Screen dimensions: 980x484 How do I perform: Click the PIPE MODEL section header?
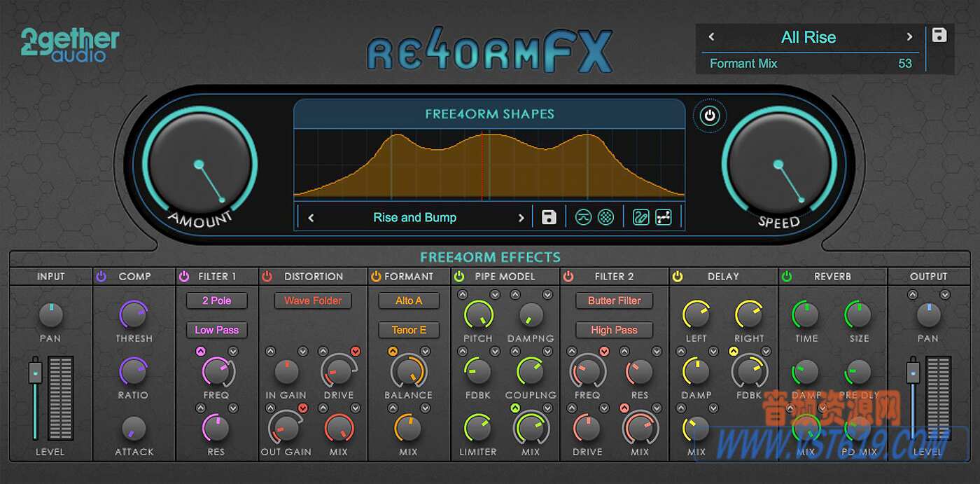[505, 276]
